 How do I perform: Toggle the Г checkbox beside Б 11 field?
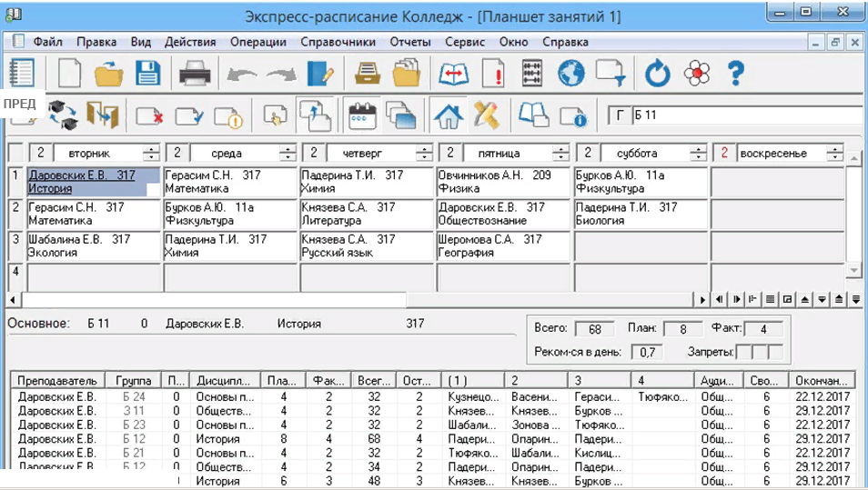point(621,115)
